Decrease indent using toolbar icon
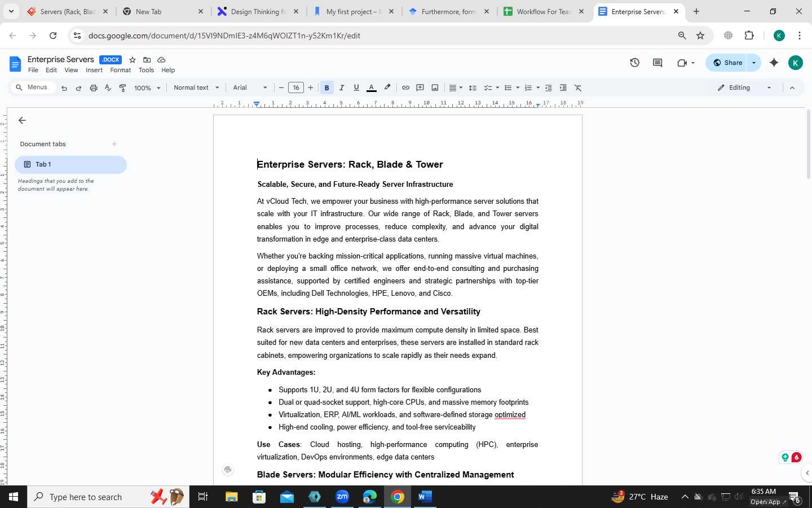The height and width of the screenshot is (508, 812). point(548,87)
